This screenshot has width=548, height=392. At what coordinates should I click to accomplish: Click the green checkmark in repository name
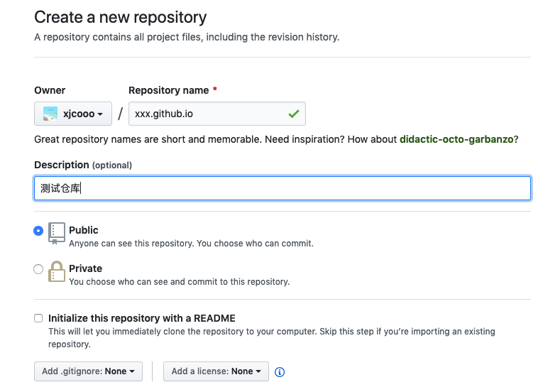(x=294, y=114)
